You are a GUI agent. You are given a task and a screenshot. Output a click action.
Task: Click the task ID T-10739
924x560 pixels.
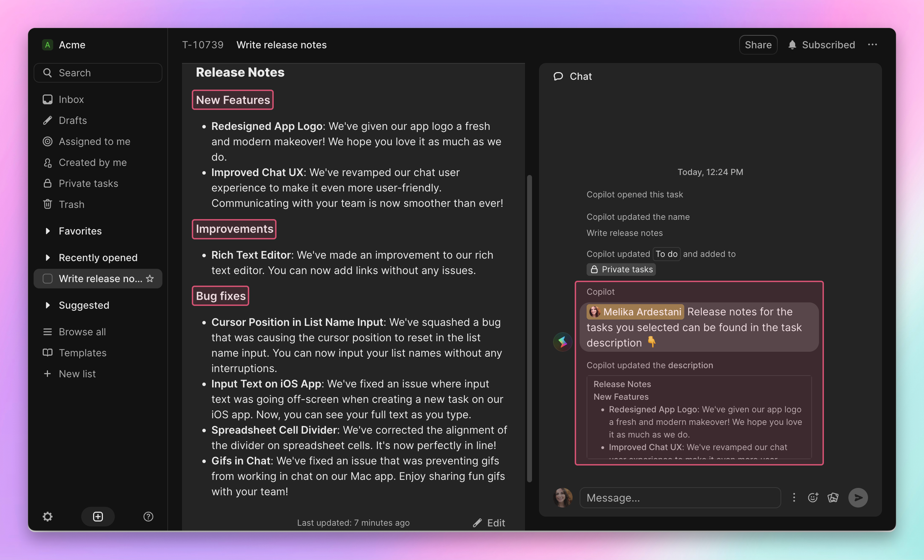click(x=203, y=45)
